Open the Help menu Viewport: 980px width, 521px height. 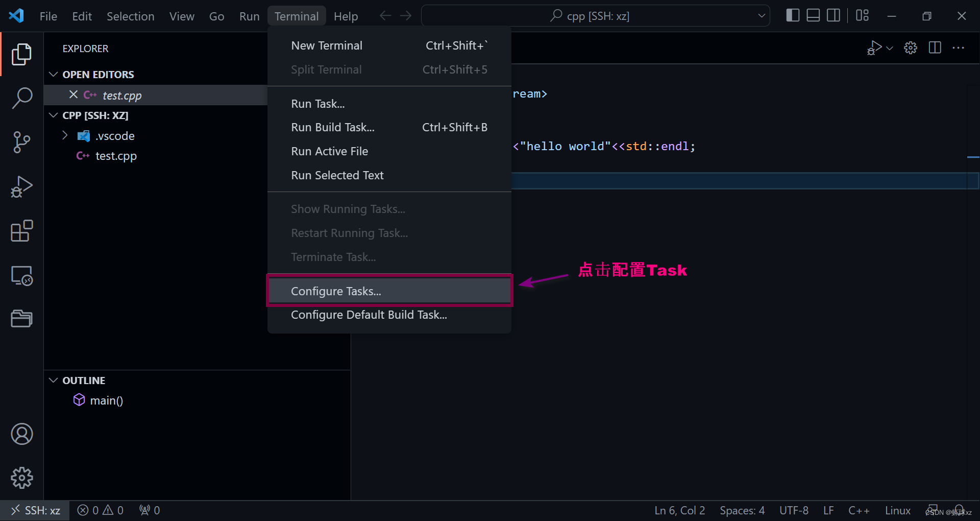346,16
